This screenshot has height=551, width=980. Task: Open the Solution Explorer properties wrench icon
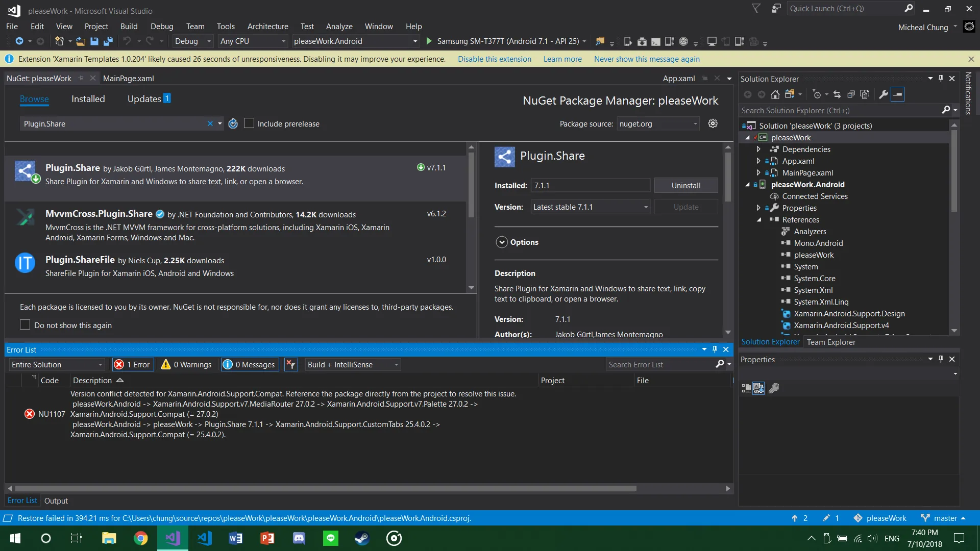(x=883, y=94)
